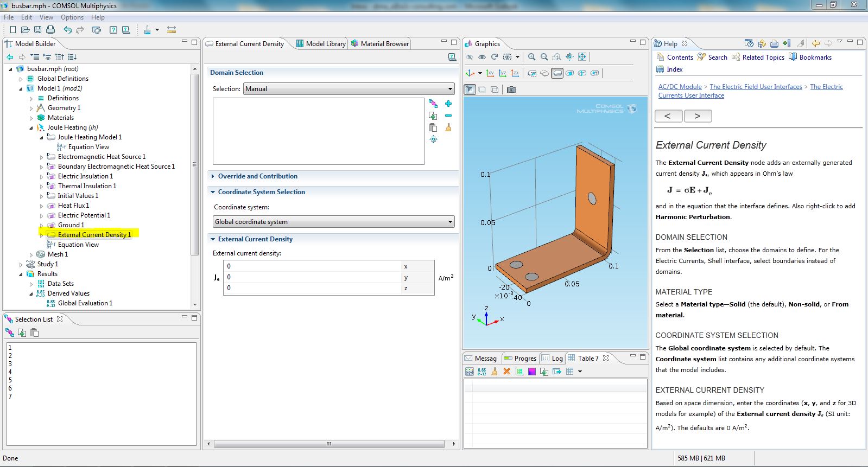
Task: Open the Options menu
Action: click(x=72, y=17)
